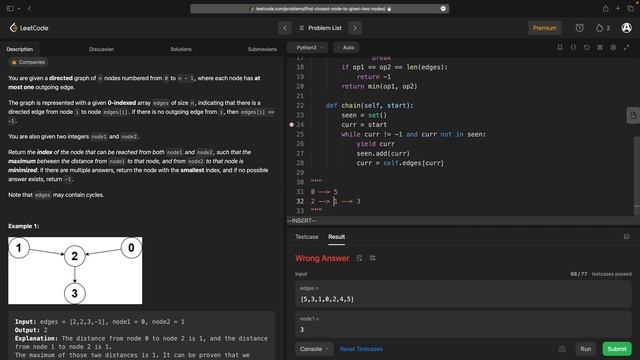The height and width of the screenshot is (360, 640).
Task: Click the panel layout icon beside Result tabs
Action: 626,236
